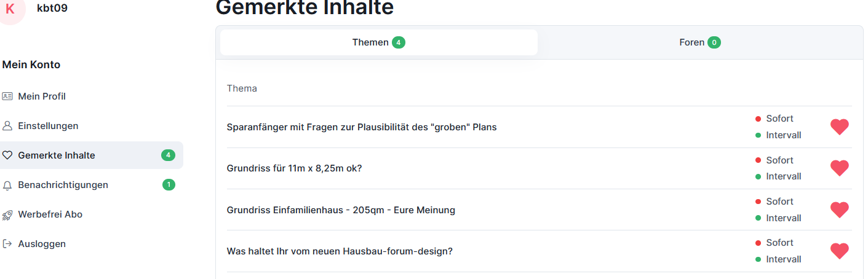Switch to the Themen tab
The height and width of the screenshot is (279, 868).
378,42
